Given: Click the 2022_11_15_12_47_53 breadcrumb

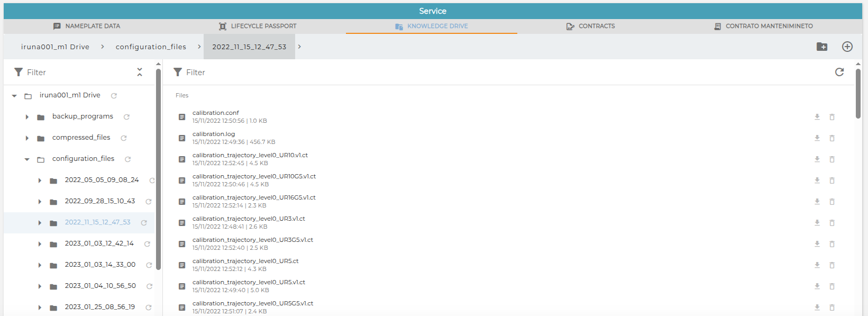Looking at the screenshot, I should tap(249, 47).
